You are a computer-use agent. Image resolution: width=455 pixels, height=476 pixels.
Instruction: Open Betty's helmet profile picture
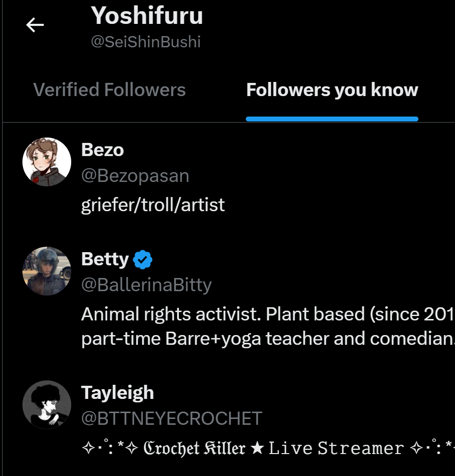pos(47,271)
